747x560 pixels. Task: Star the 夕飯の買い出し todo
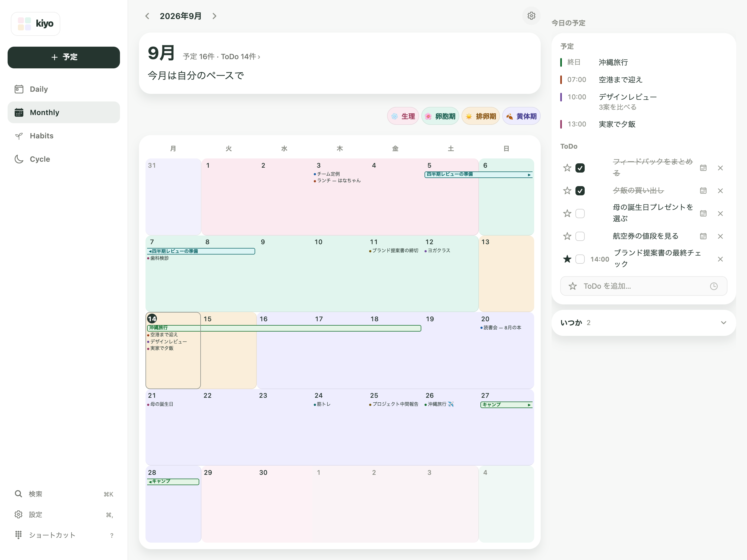click(567, 191)
